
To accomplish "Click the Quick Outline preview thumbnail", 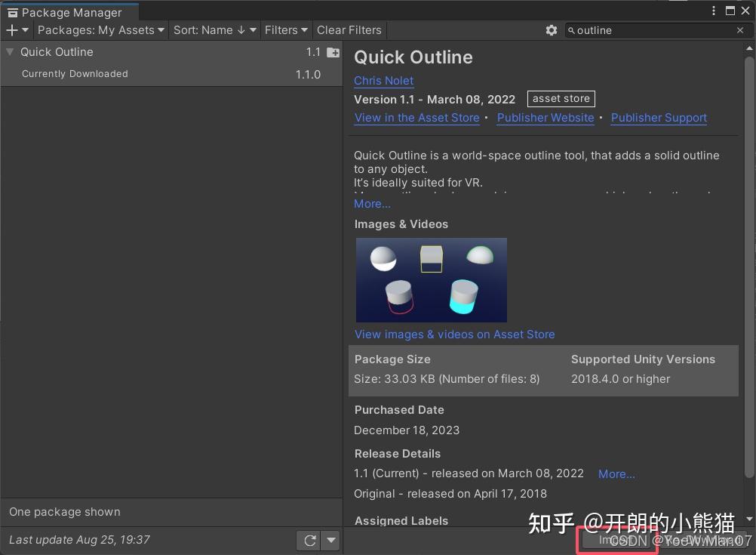I will (x=431, y=279).
